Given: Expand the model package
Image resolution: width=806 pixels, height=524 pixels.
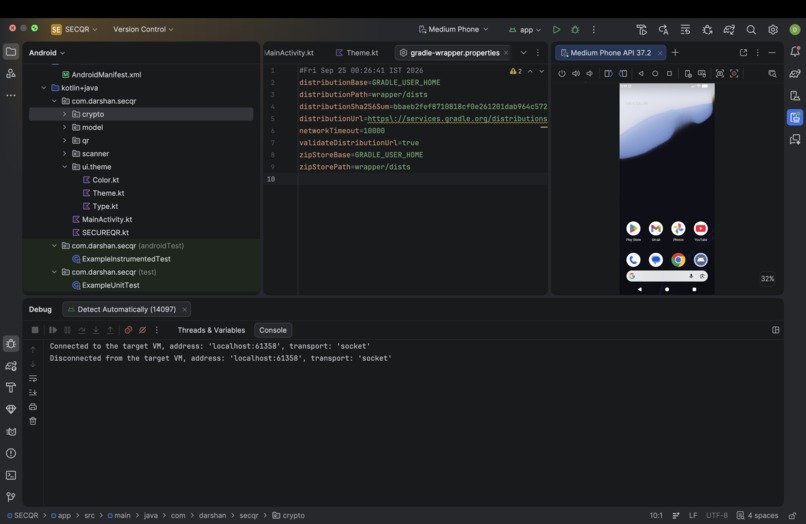Looking at the screenshot, I should click(x=64, y=127).
